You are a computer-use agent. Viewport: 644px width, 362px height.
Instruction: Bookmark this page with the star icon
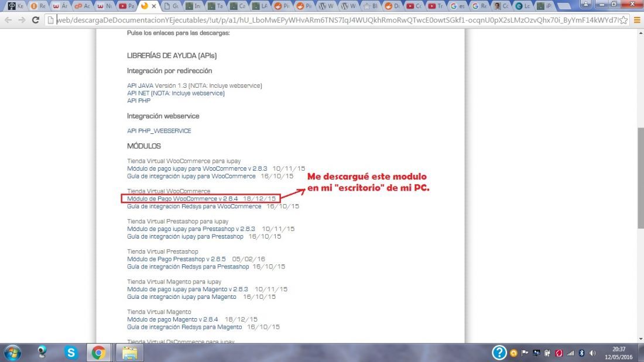(x=624, y=20)
